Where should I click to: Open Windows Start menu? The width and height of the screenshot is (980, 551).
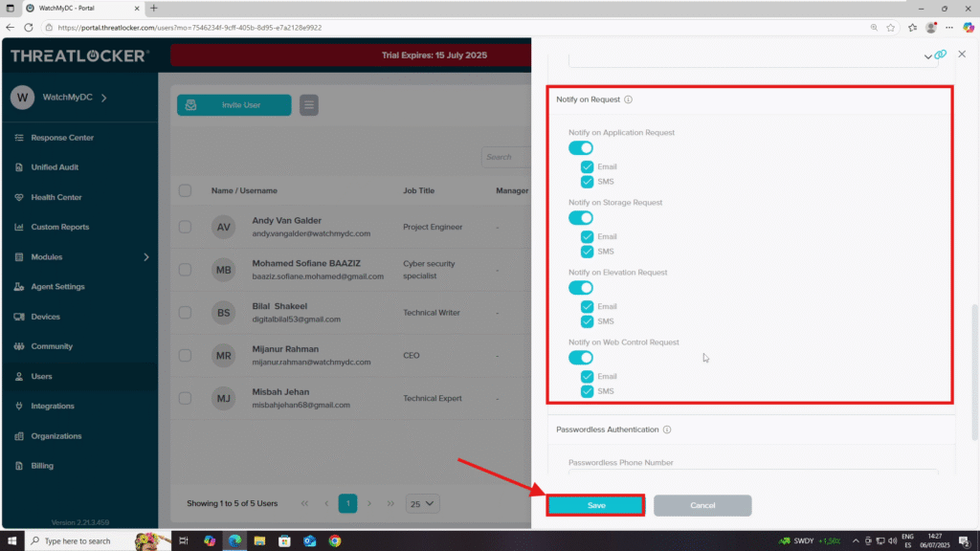[x=11, y=541]
